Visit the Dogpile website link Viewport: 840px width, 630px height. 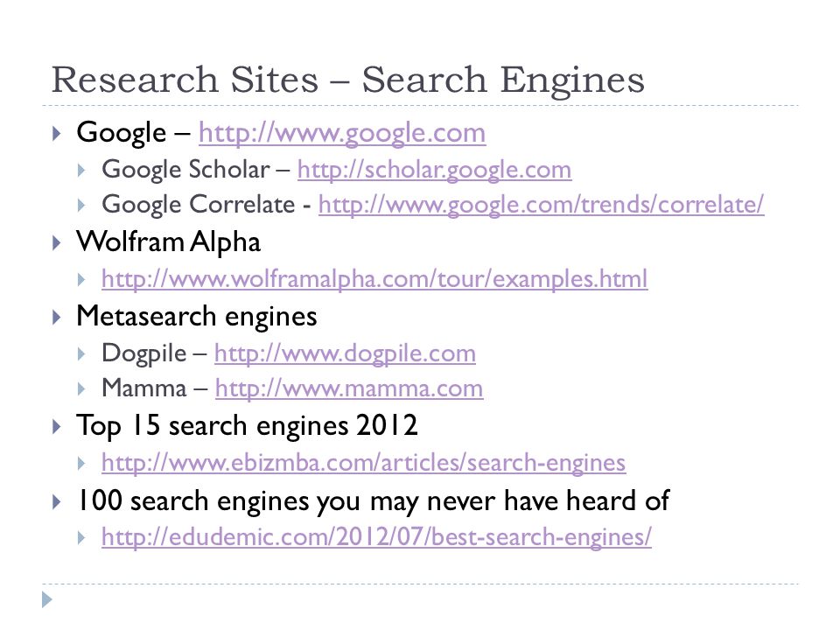(345, 353)
